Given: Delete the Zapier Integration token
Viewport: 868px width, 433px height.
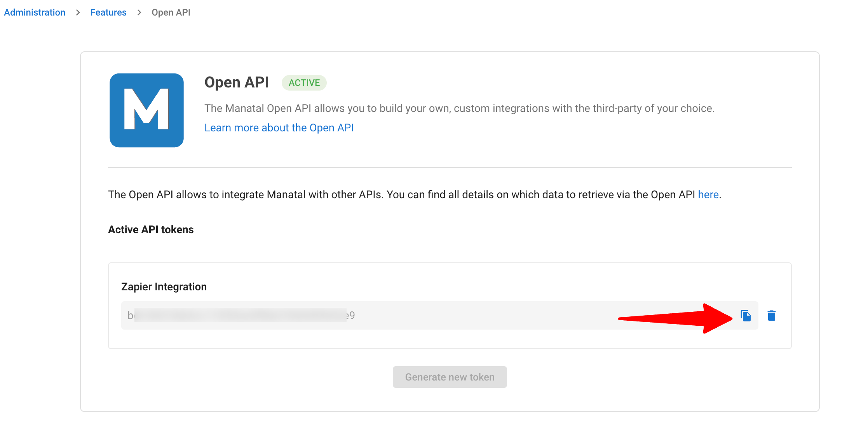Looking at the screenshot, I should pos(772,316).
